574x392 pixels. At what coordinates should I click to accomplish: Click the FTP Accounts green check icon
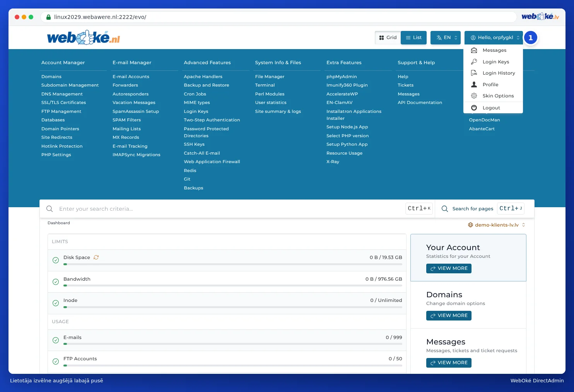(x=56, y=361)
